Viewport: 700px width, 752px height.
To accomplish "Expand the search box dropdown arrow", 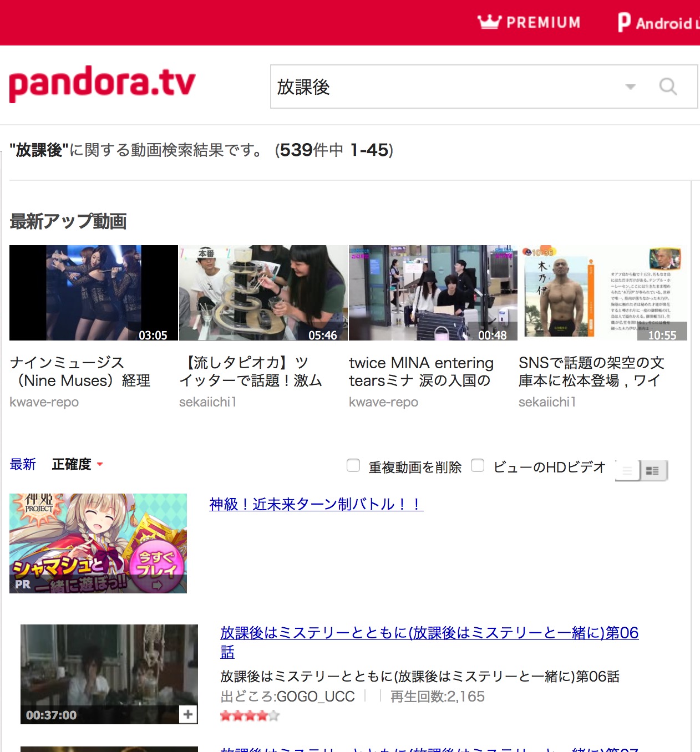I will coord(630,87).
